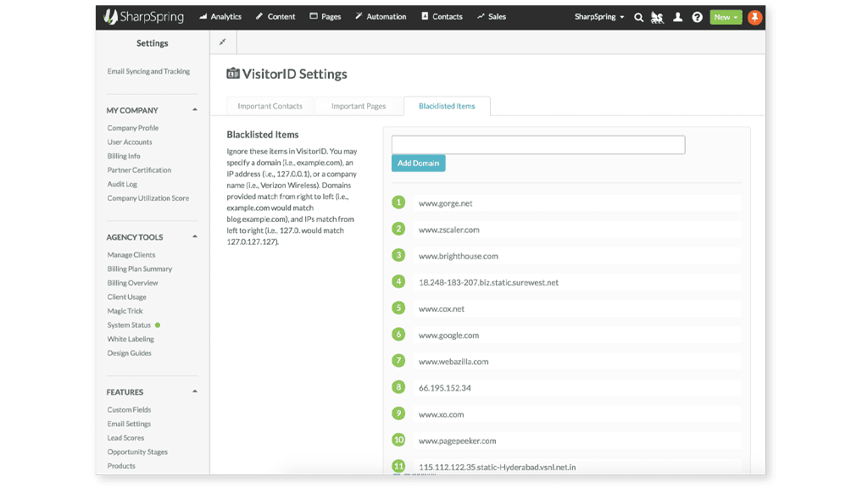
Task: Open User Accounts
Action: 130,142
